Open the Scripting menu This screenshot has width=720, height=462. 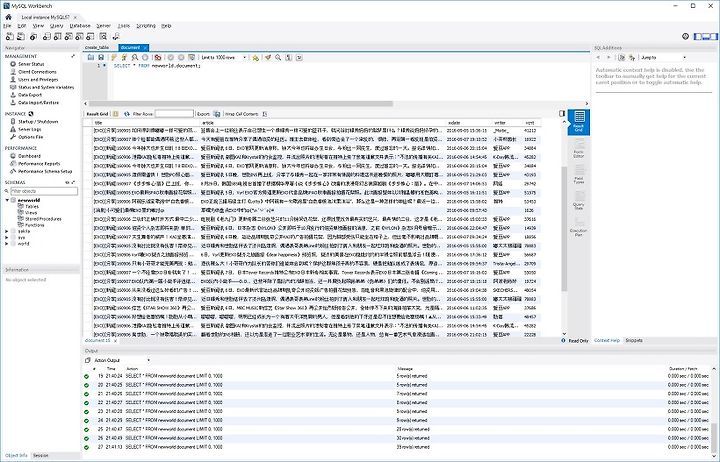pos(146,26)
